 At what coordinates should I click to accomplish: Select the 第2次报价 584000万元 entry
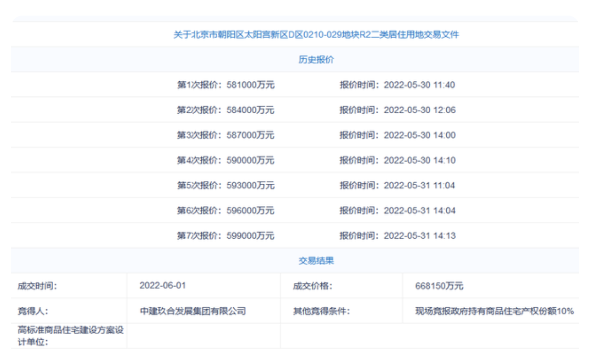tap(226, 110)
